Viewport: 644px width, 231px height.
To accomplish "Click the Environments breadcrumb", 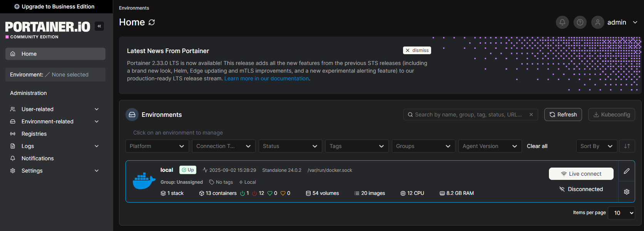I will click(134, 8).
